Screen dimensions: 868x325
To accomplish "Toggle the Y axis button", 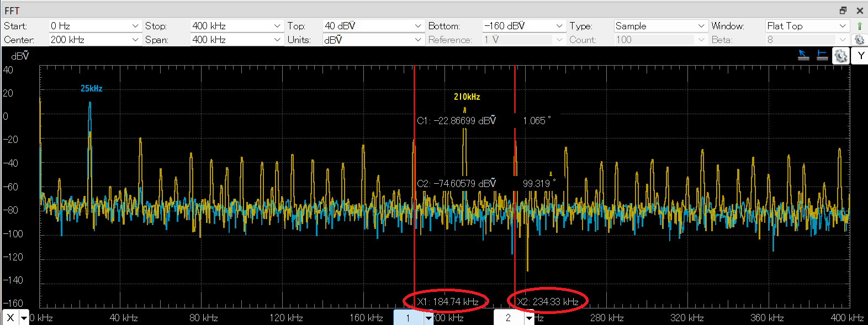I will tap(860, 56).
